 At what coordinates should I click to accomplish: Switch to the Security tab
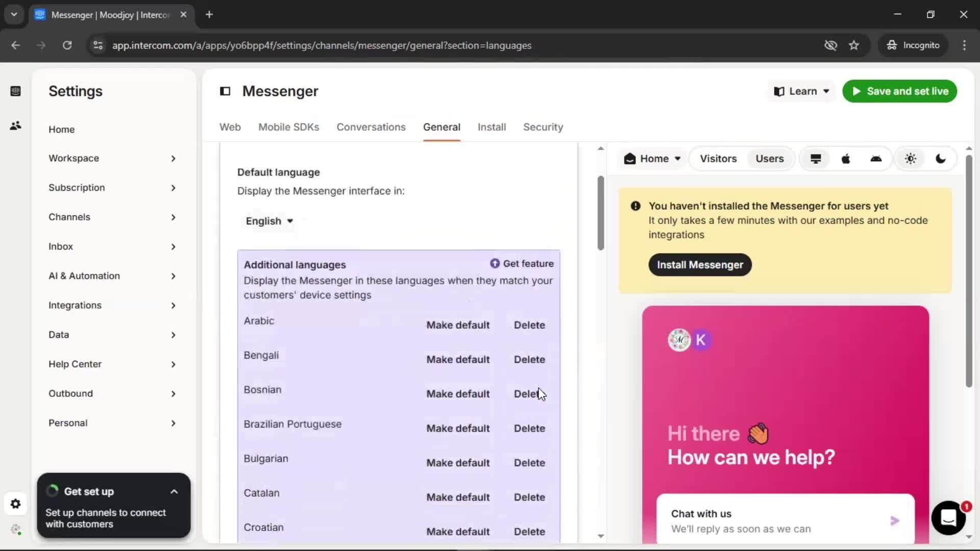543,127
